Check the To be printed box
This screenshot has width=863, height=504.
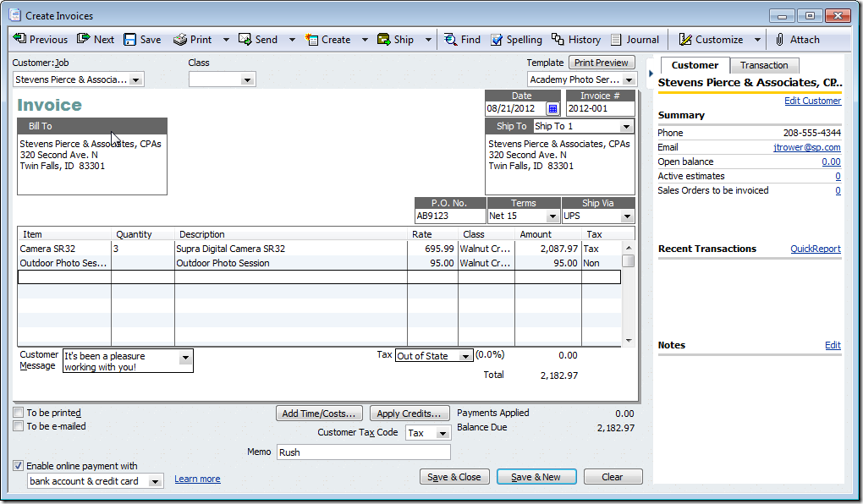19,413
